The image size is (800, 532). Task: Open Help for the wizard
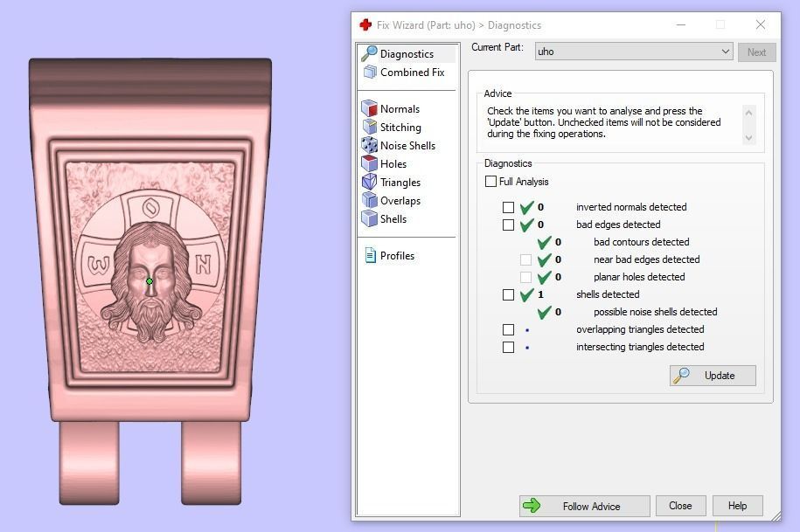[737, 506]
